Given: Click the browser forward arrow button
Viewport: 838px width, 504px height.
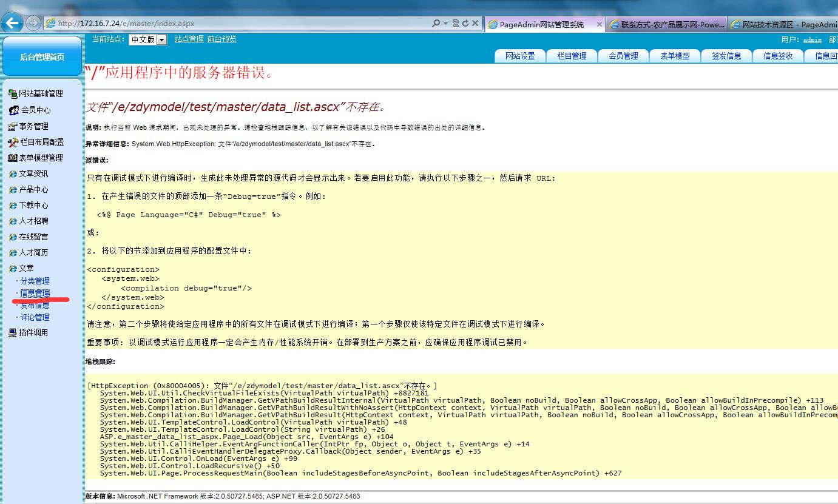Looking at the screenshot, I should pyautogui.click(x=33, y=24).
